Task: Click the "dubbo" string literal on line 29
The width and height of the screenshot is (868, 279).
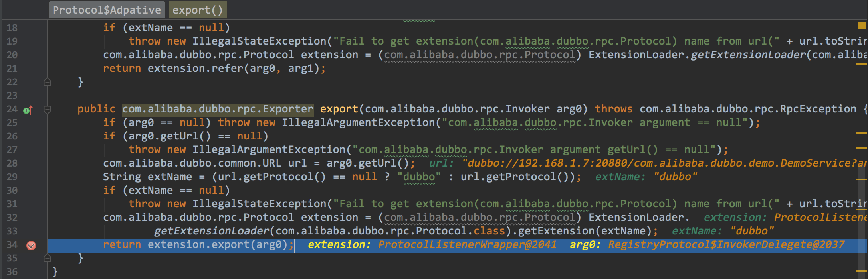Action: click(419, 177)
